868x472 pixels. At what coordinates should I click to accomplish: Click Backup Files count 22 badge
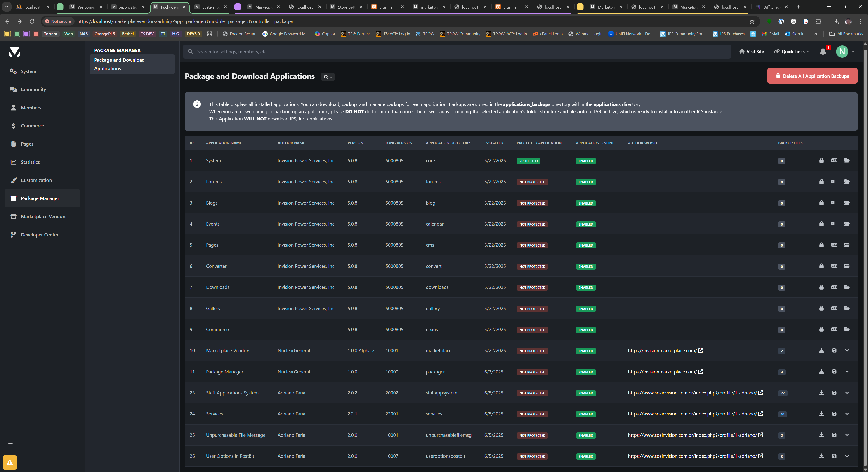click(x=782, y=393)
